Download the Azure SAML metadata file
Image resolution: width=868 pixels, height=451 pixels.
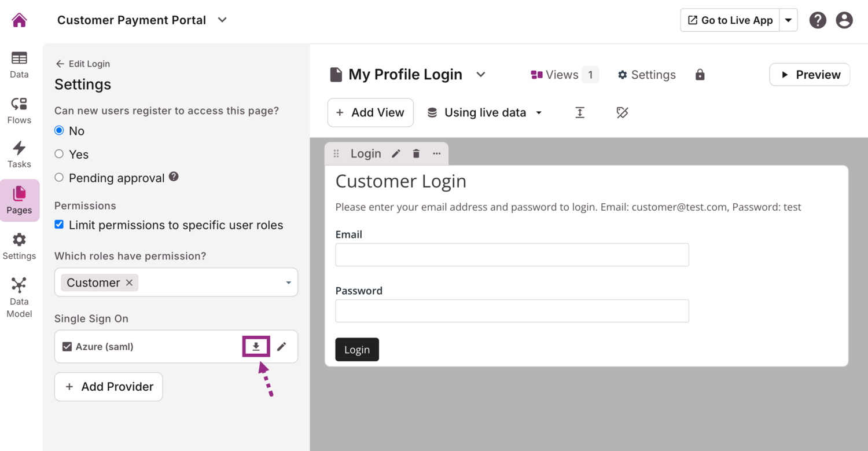click(x=256, y=347)
